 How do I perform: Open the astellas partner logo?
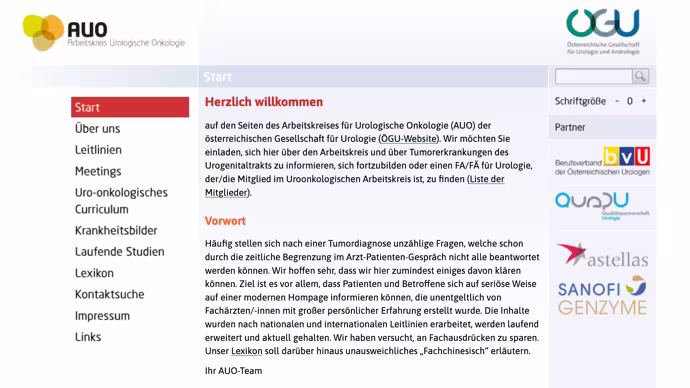[x=602, y=255]
